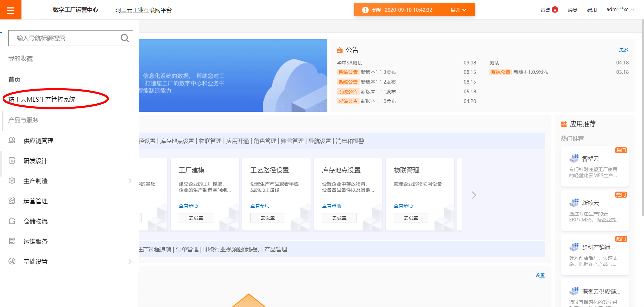Image resolution: width=644 pixels, height=307 pixels.
Task: Select 仓储物流 menu item
Action: coord(36,221)
